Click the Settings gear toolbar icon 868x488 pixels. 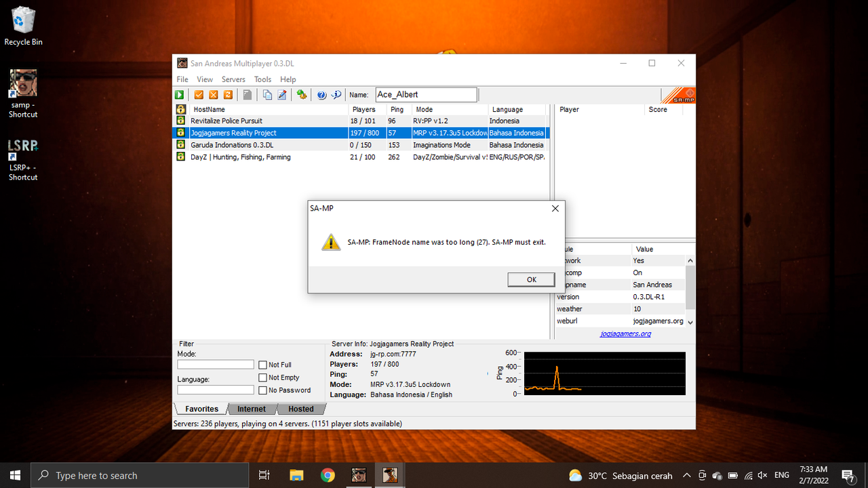click(x=302, y=95)
